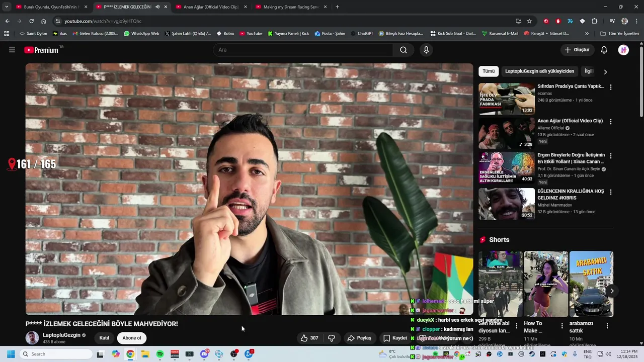The width and height of the screenshot is (644, 362).
Task: Open options for Sıfırdan Prada'ya Çanta video
Action: click(x=611, y=87)
